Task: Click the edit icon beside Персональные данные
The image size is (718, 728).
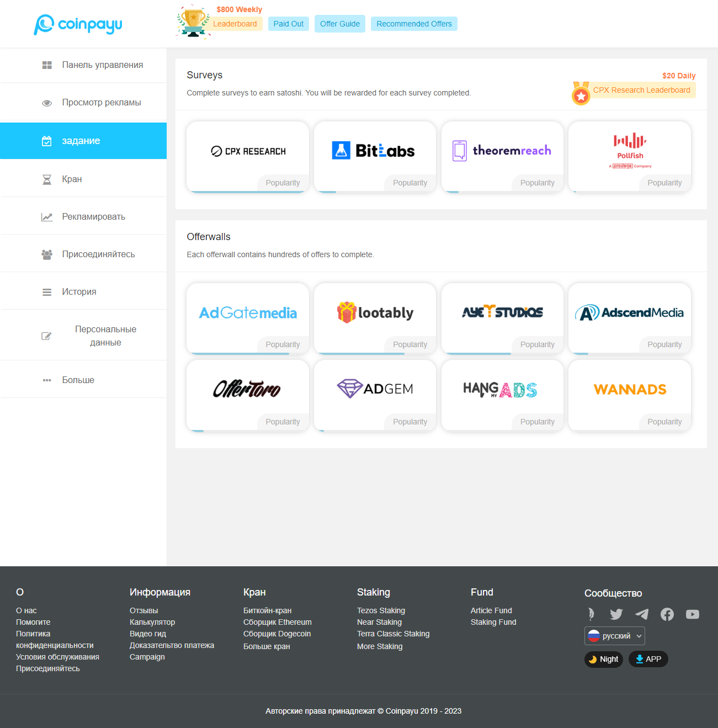Action: click(x=47, y=336)
